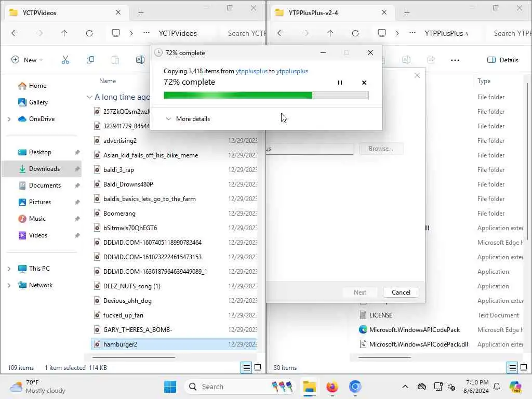
Task: Toggle the Details pane in YTPPlusPlus
Action: click(x=503, y=60)
